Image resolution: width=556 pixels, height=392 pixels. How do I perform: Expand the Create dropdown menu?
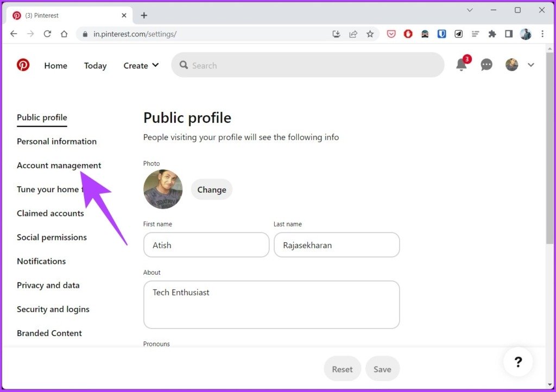coord(141,66)
